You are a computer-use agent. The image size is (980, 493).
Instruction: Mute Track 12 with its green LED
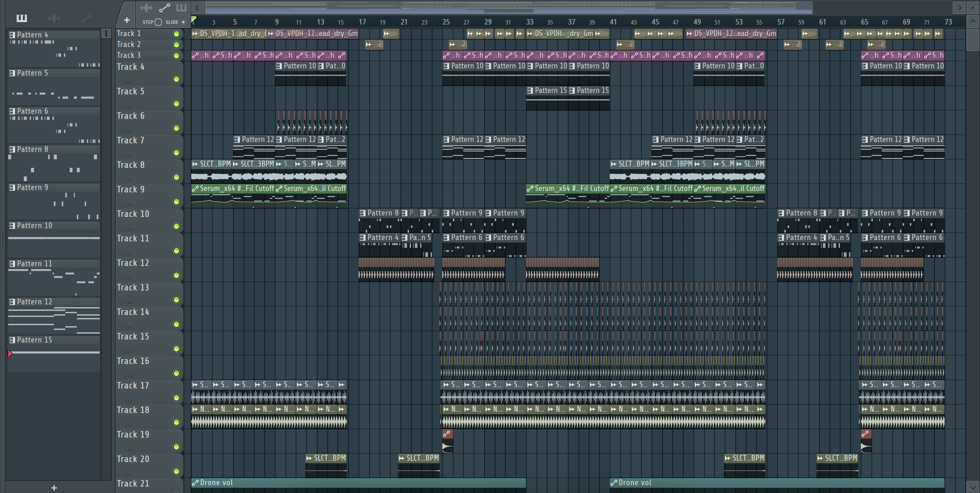(177, 275)
